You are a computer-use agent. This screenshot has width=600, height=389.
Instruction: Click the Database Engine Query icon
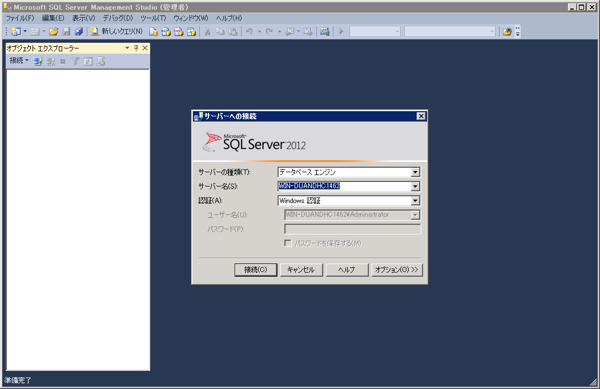click(x=153, y=32)
